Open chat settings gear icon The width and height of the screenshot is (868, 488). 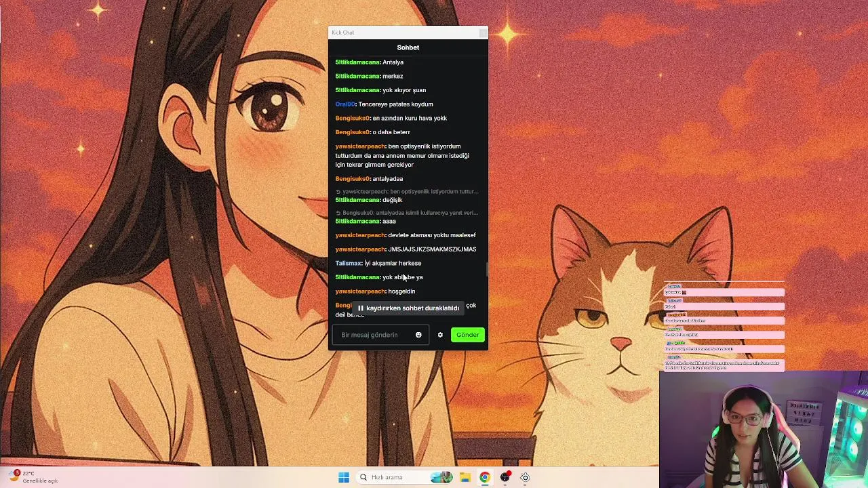(440, 335)
